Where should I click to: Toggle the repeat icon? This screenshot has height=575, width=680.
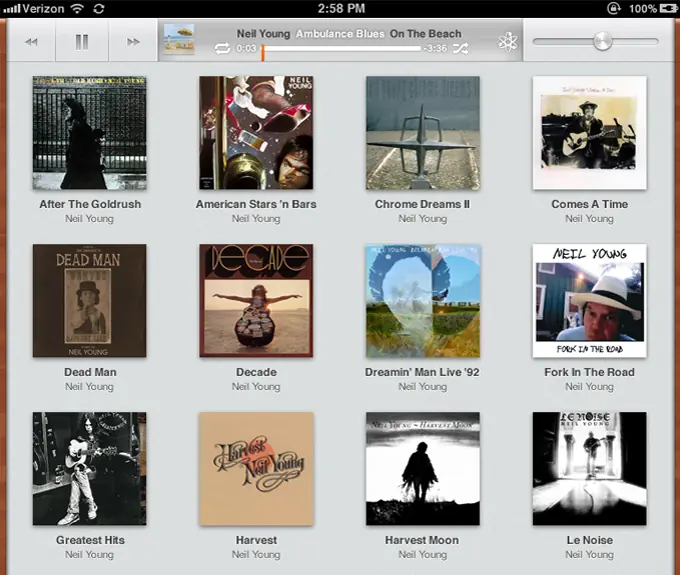click(222, 49)
